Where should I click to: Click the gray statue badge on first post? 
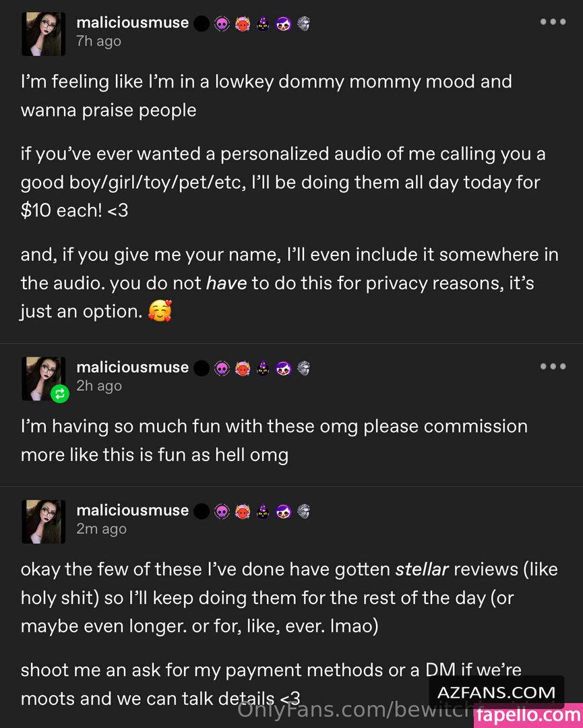point(303,24)
